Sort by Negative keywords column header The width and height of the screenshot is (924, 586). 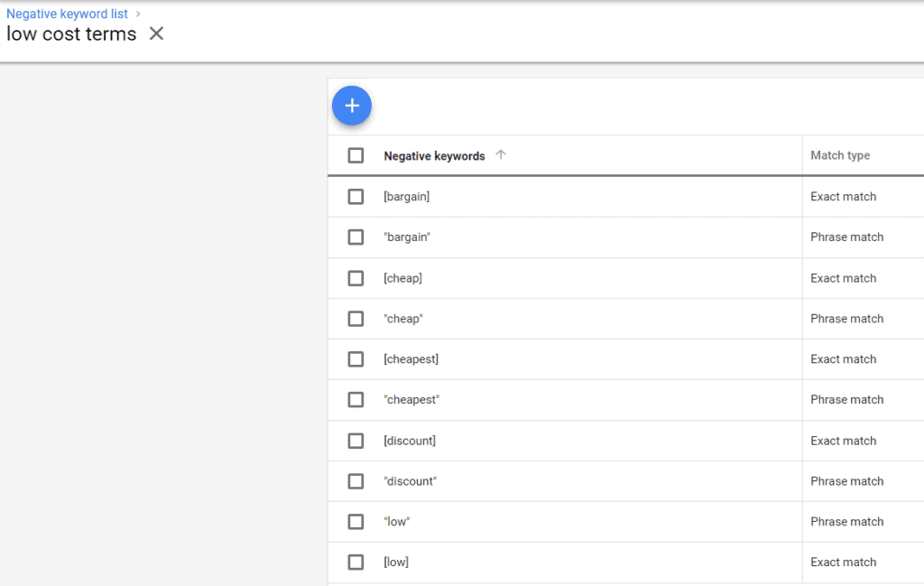434,155
